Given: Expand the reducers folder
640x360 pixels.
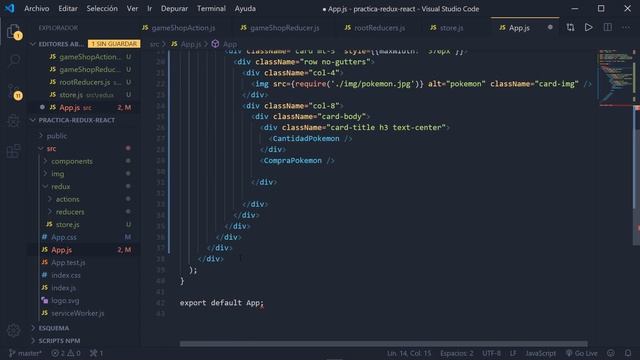Looking at the screenshot, I should (70, 212).
